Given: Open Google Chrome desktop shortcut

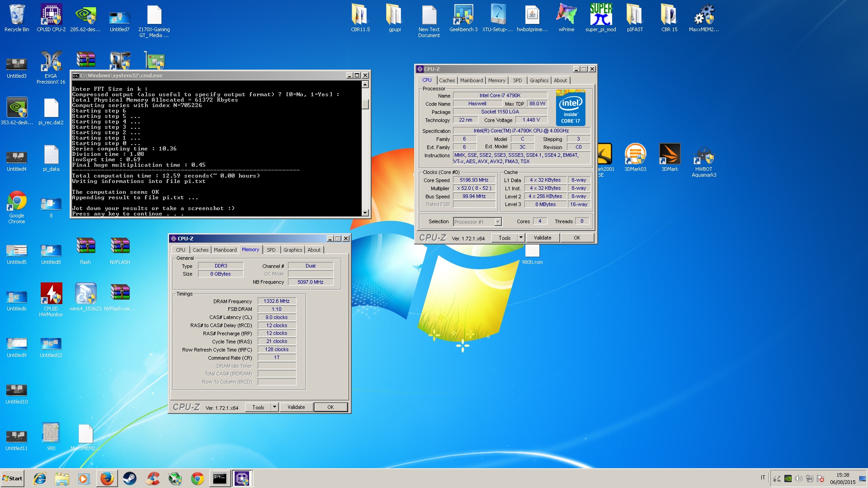Looking at the screenshot, I should point(17,207).
